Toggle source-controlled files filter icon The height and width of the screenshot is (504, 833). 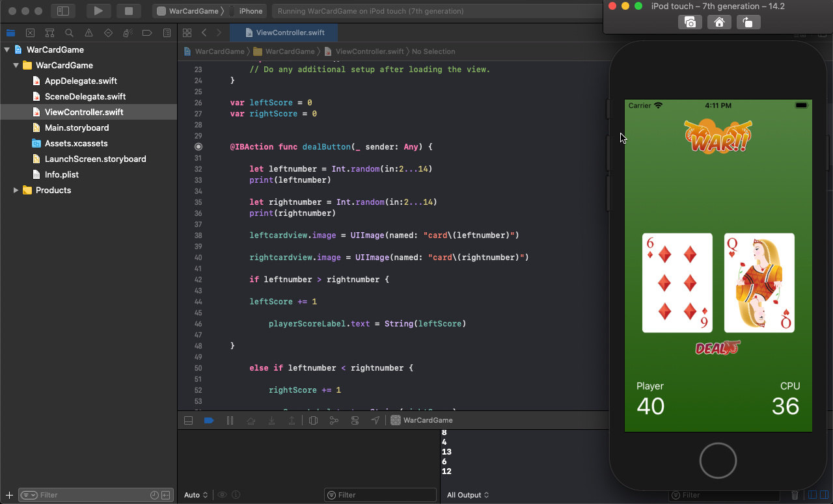pyautogui.click(x=166, y=495)
